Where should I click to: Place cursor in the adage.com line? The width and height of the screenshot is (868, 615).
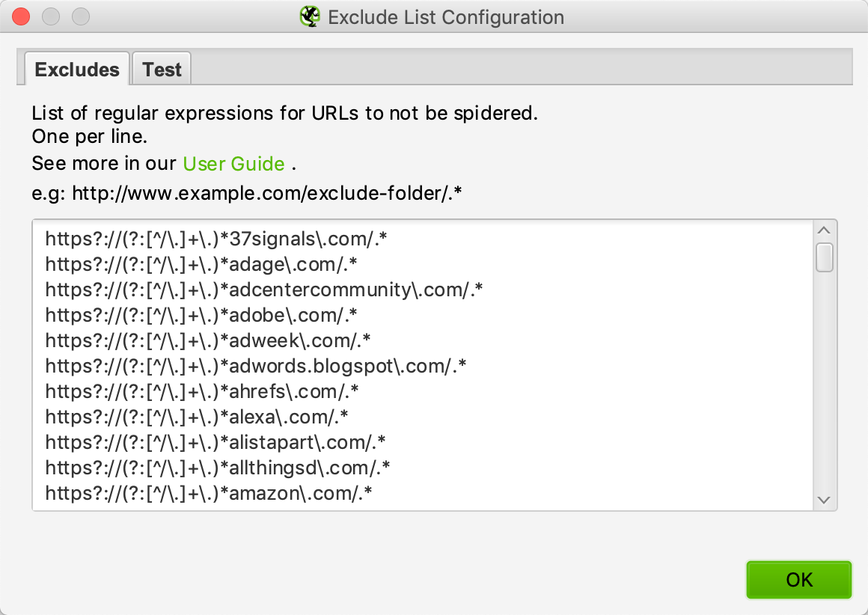point(201,265)
